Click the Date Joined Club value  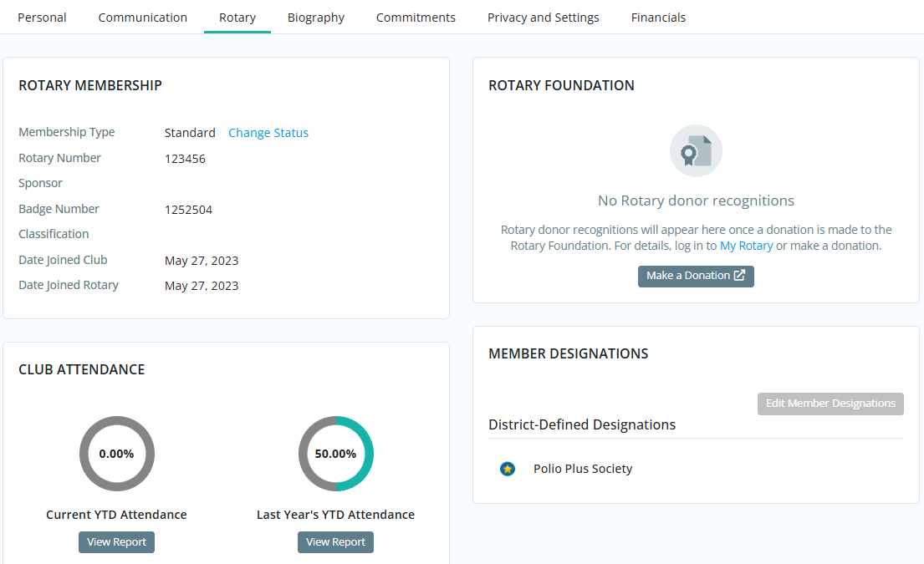pos(202,260)
